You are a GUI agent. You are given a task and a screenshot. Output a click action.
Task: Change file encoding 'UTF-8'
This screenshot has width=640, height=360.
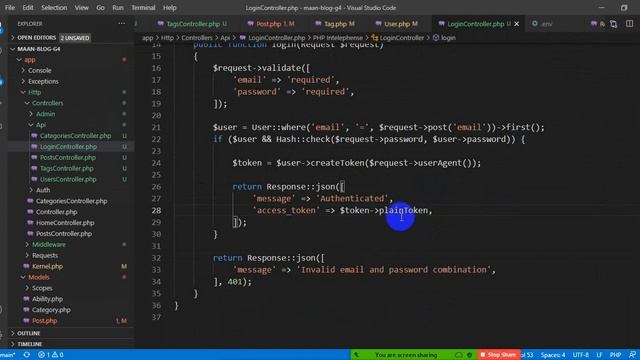click(x=580, y=355)
